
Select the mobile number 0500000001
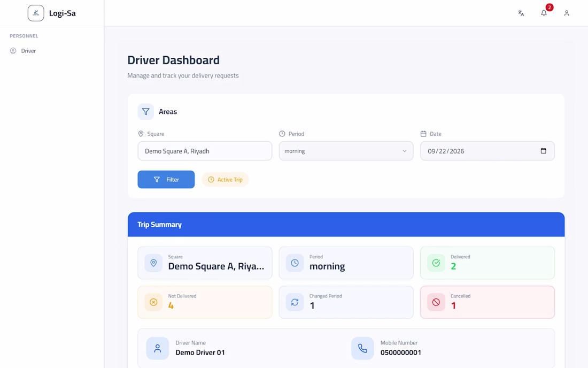click(401, 352)
